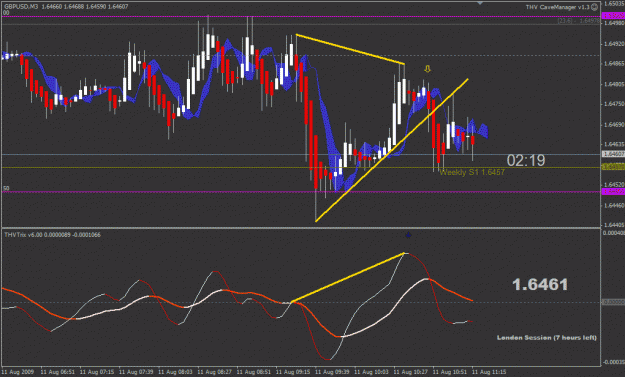Click the white current price tag 1.64607
The image size is (625, 377).
tap(613, 154)
